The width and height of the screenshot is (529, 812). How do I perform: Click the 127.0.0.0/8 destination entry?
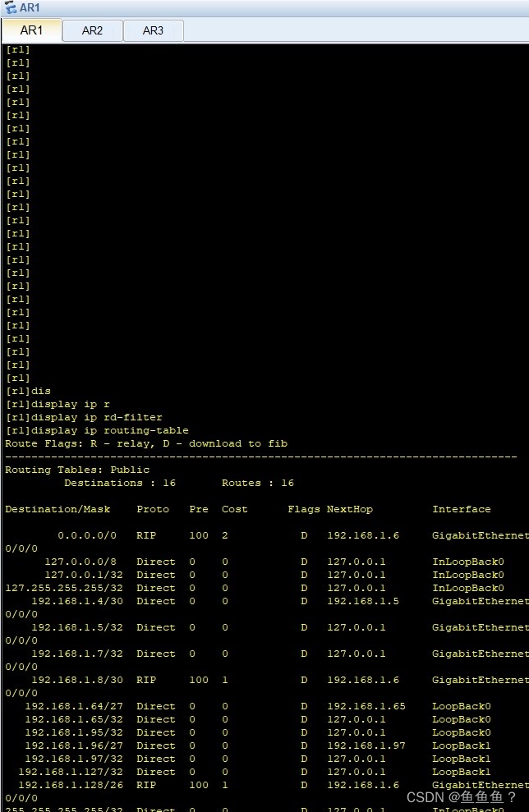[80, 562]
